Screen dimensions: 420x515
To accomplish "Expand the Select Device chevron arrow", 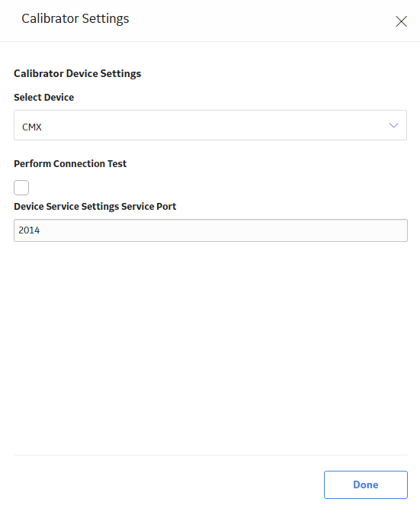I will pos(393,125).
